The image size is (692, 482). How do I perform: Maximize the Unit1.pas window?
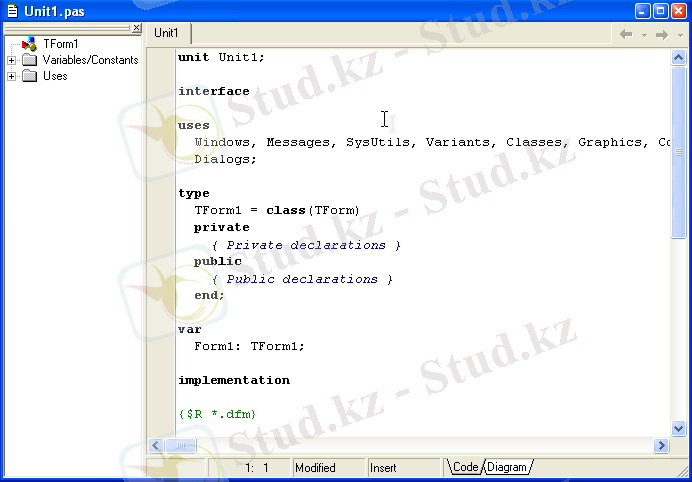pos(661,11)
